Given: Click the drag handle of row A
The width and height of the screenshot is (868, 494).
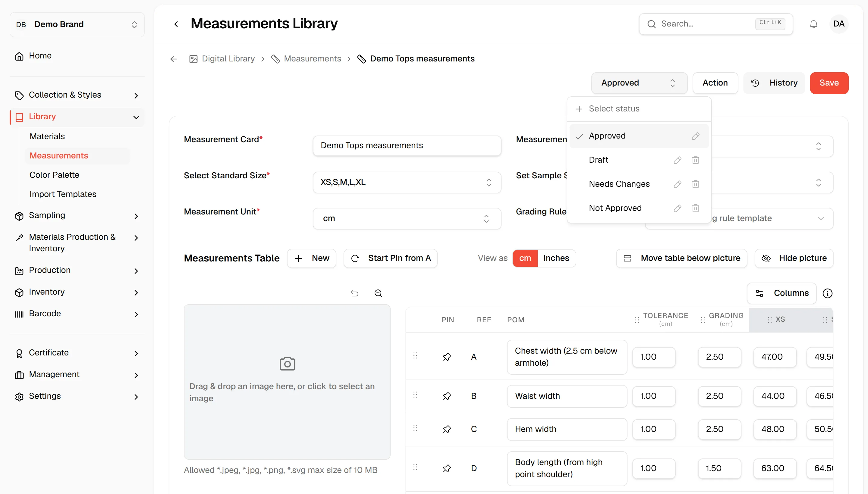Looking at the screenshot, I should 415,355.
